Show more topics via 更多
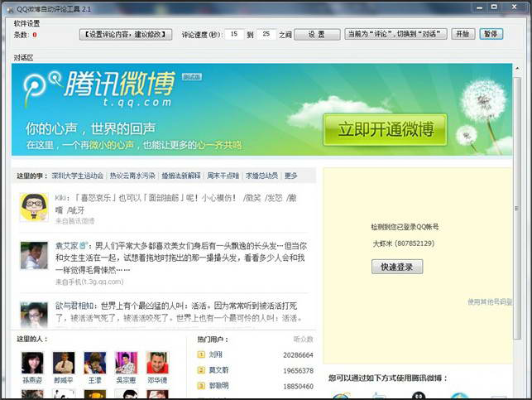532x400 pixels. click(290, 176)
